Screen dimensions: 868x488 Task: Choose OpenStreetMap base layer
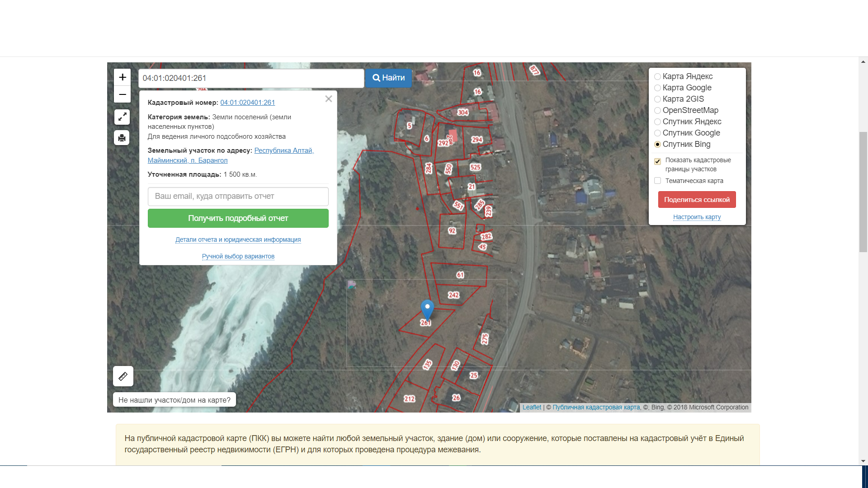tap(658, 111)
